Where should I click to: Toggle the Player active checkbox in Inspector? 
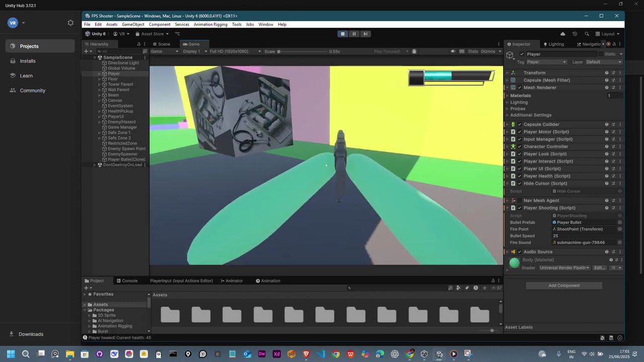click(x=522, y=54)
